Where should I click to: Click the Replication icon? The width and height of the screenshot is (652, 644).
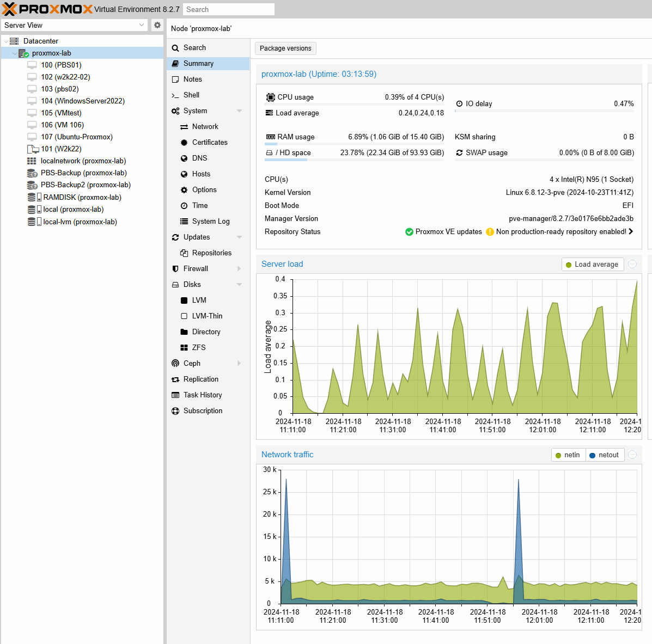175,379
